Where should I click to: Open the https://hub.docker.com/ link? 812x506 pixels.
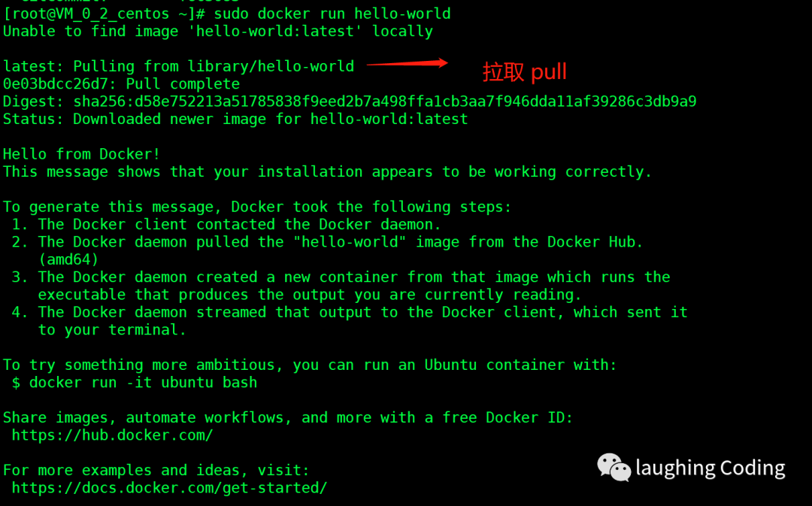pyautogui.click(x=113, y=435)
